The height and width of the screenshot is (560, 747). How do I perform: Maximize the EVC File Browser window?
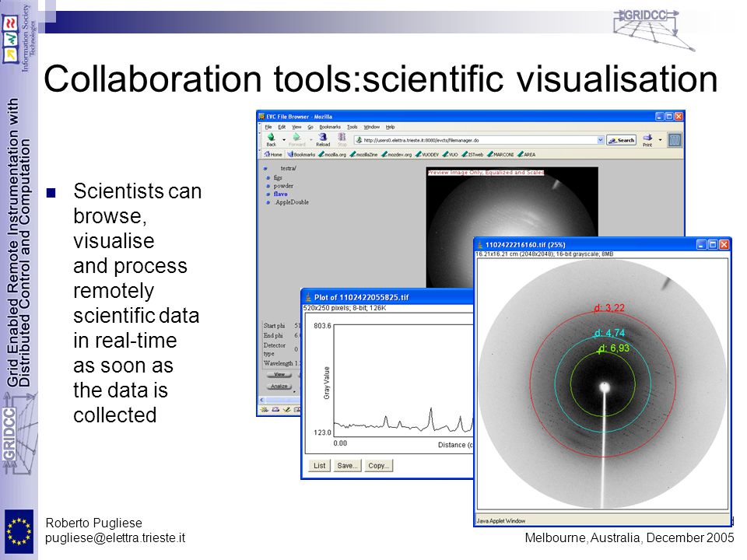point(669,116)
